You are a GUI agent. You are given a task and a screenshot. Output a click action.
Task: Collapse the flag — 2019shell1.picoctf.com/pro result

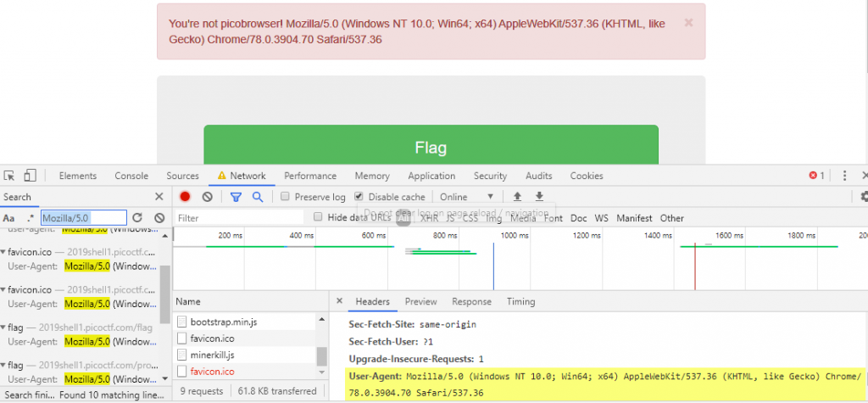click(x=3, y=366)
